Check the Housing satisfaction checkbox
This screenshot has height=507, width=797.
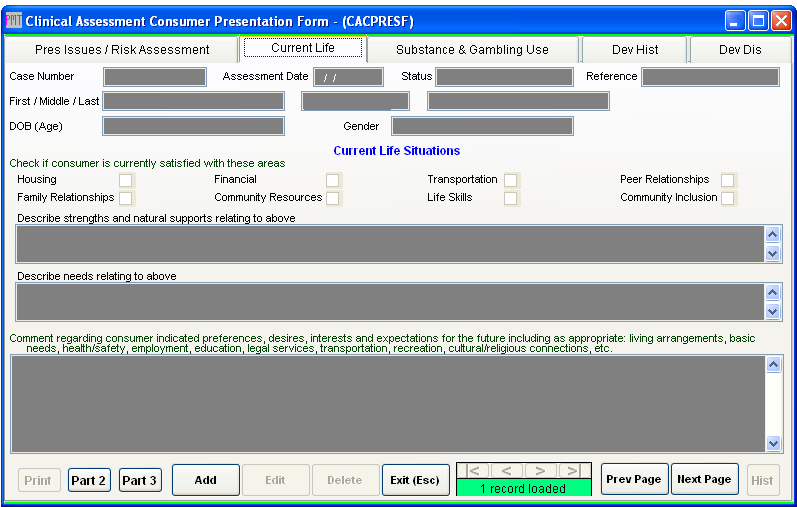(126, 180)
